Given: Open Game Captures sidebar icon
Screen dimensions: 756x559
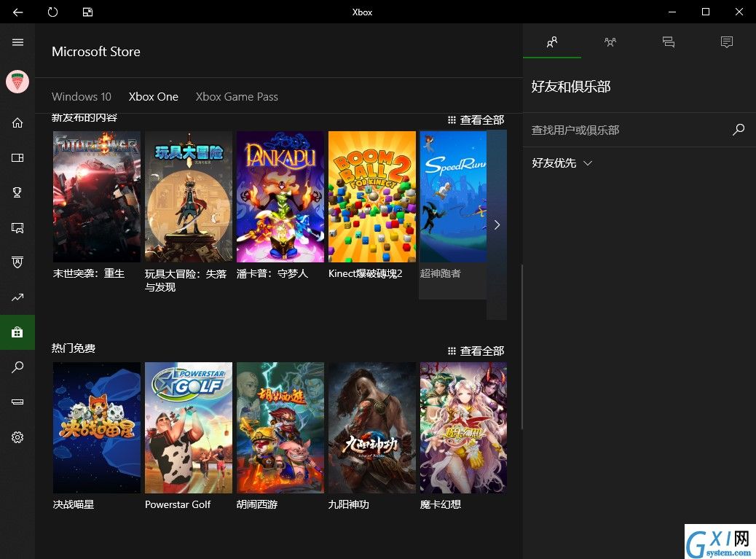Looking at the screenshot, I should 17,227.
